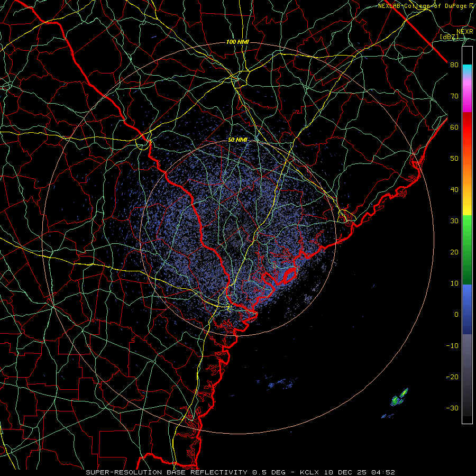Click the "KCLX" radar site identifier
The height and width of the screenshot is (476, 476).
[x=309, y=472]
